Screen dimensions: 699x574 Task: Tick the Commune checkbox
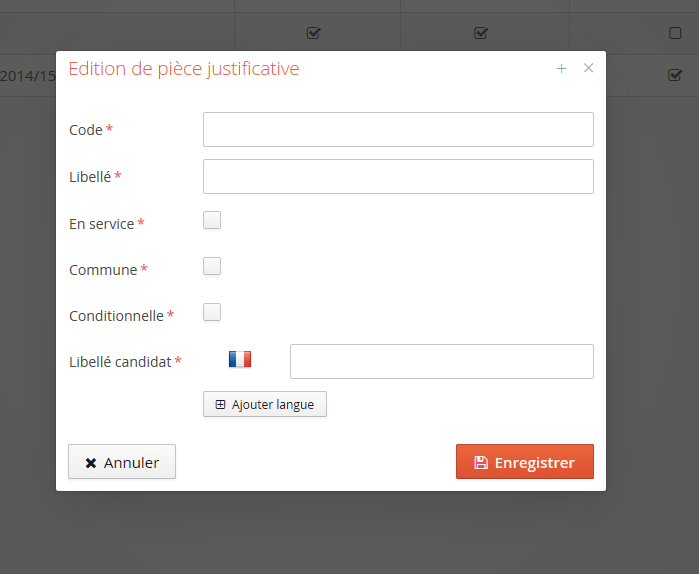[212, 267]
